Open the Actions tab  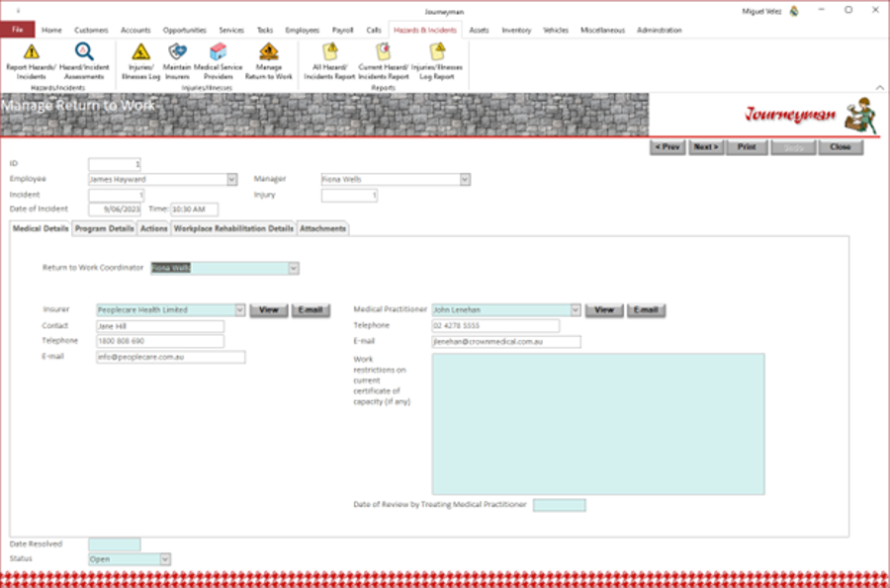[154, 228]
